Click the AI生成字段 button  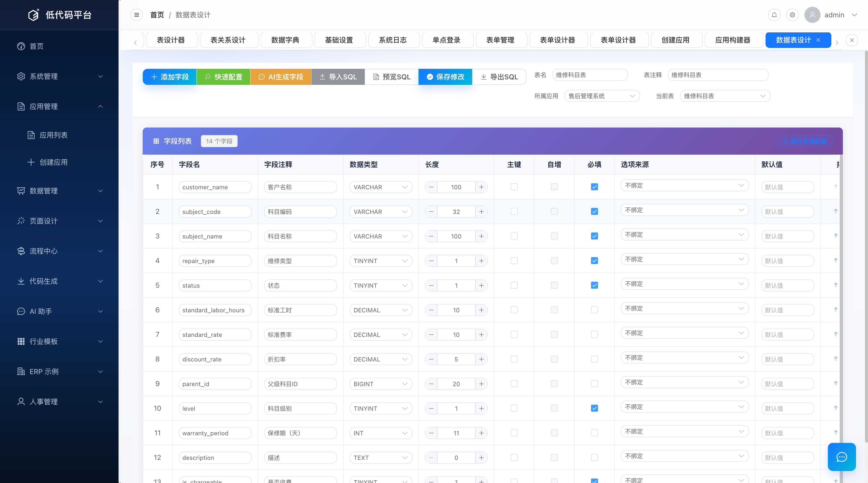281,77
